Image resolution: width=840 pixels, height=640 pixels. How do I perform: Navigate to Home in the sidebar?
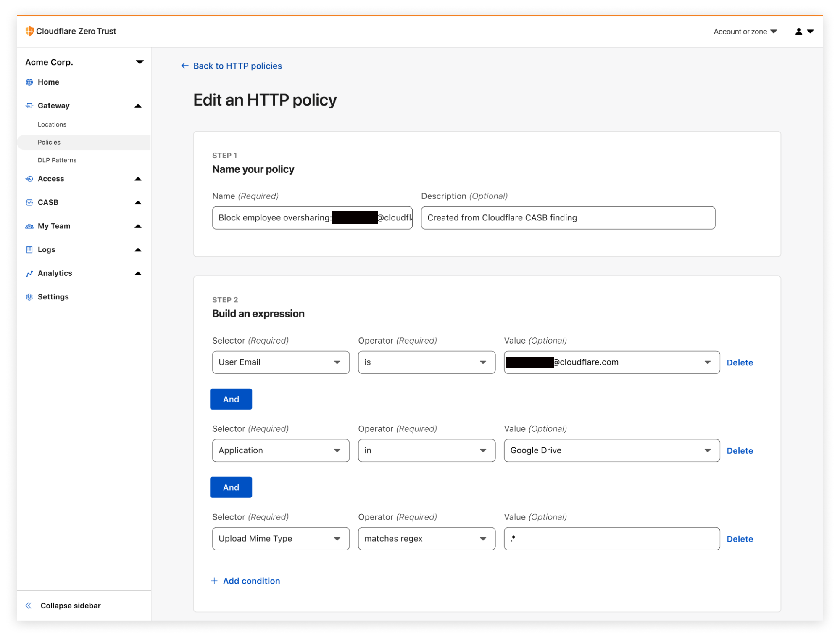48,82
